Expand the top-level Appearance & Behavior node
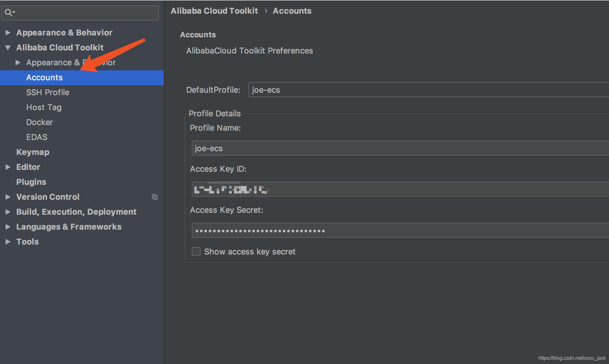This screenshot has width=609, height=364. tap(8, 33)
